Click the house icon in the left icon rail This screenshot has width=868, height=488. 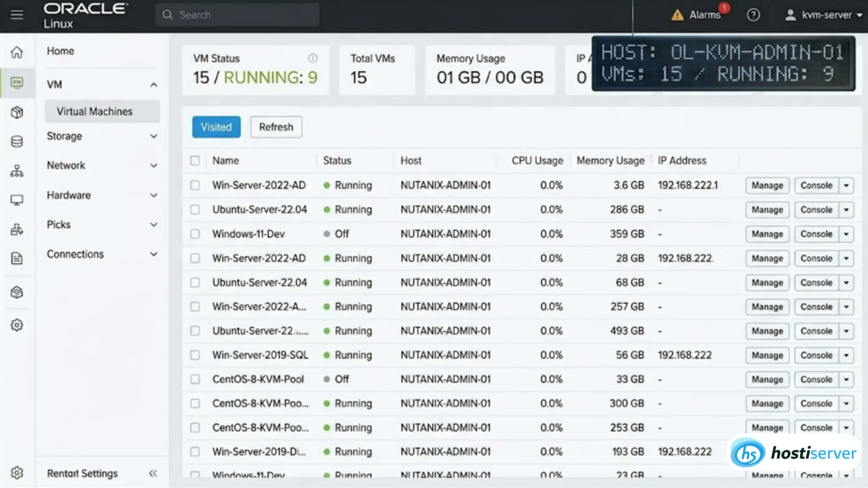click(x=17, y=52)
